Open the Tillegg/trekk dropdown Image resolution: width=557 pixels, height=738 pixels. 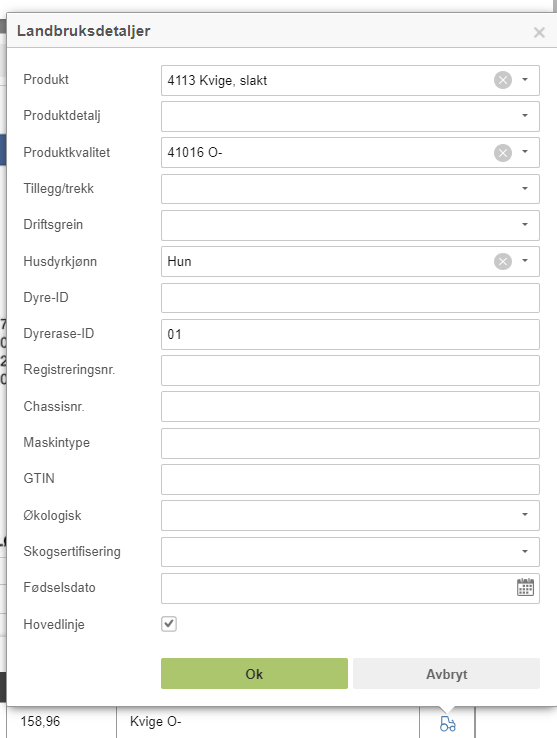350,189
